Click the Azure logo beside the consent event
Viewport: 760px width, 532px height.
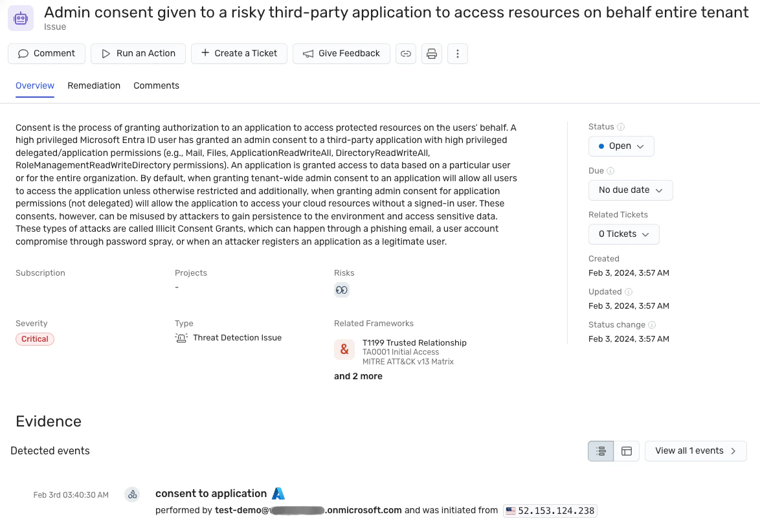tap(278, 493)
